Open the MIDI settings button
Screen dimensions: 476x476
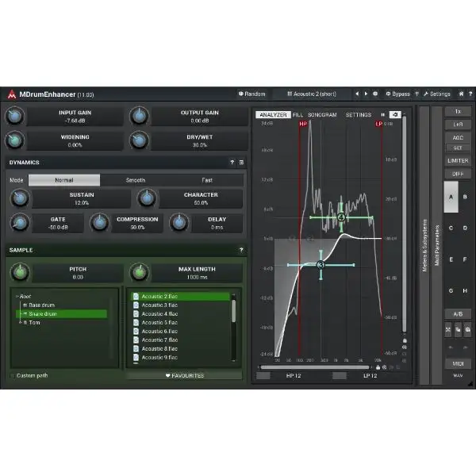click(458, 363)
